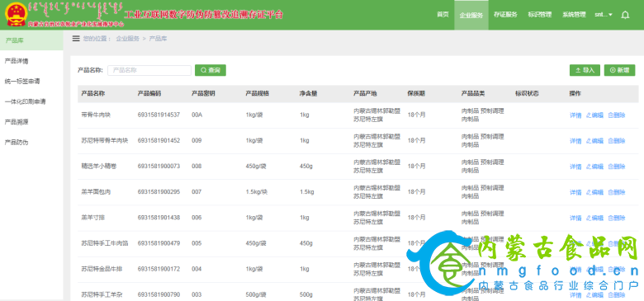The height and width of the screenshot is (301, 644).
Task: Open 系统管理 top menu
Action: (574, 15)
